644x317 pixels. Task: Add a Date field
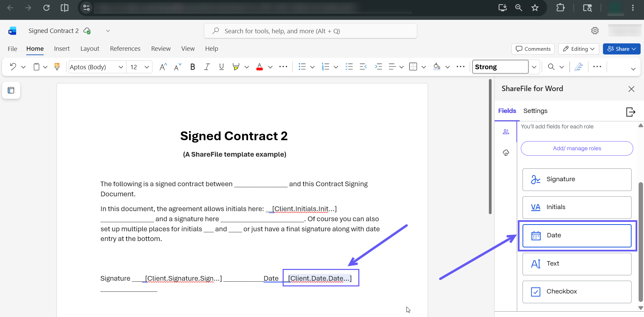[x=577, y=236]
